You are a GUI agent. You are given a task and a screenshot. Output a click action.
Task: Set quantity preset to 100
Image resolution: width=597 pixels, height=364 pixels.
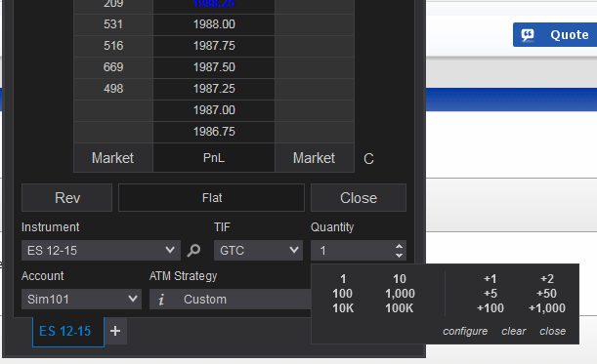tap(342, 294)
